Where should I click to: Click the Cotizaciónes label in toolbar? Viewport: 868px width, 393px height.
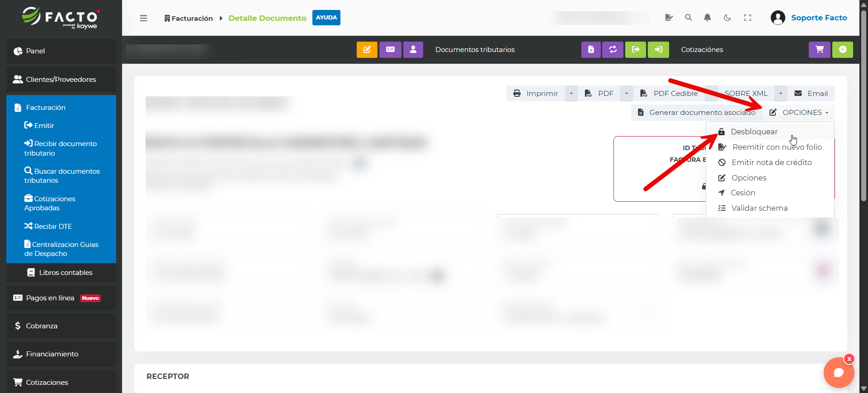pos(702,50)
